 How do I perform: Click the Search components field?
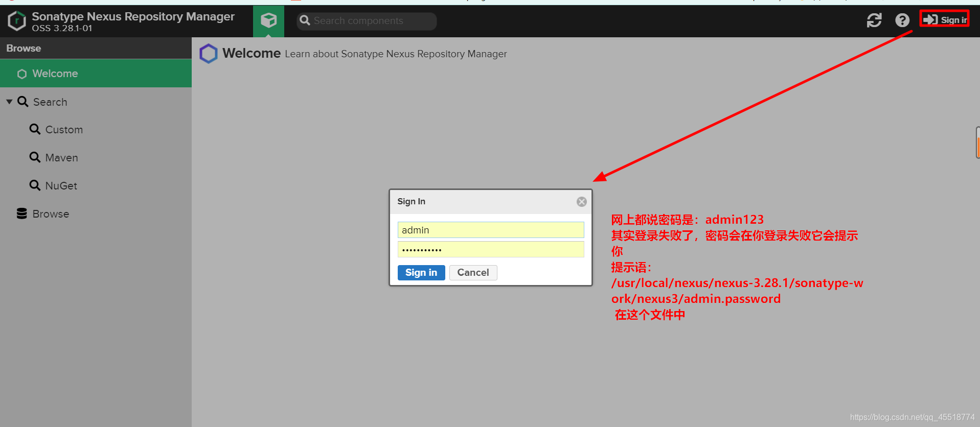[367, 21]
